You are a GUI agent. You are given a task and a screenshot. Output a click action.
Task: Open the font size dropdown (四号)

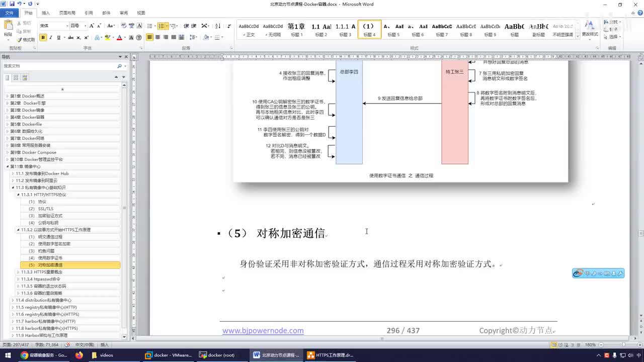tap(85, 26)
